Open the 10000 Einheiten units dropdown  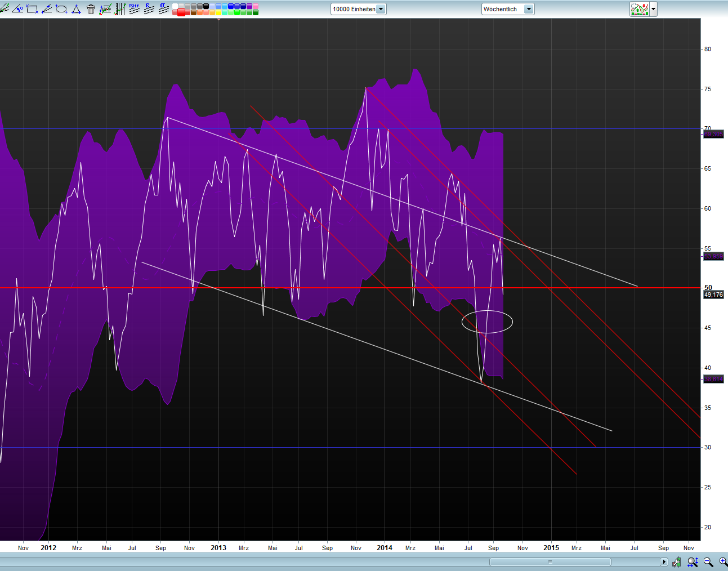(381, 9)
